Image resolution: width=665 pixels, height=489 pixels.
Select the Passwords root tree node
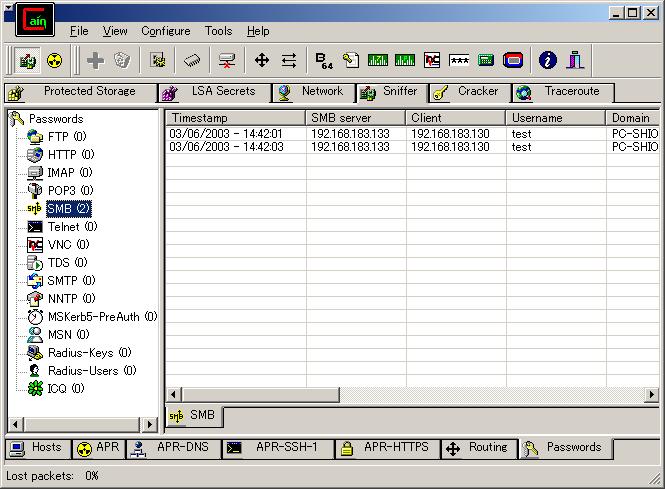(x=56, y=119)
